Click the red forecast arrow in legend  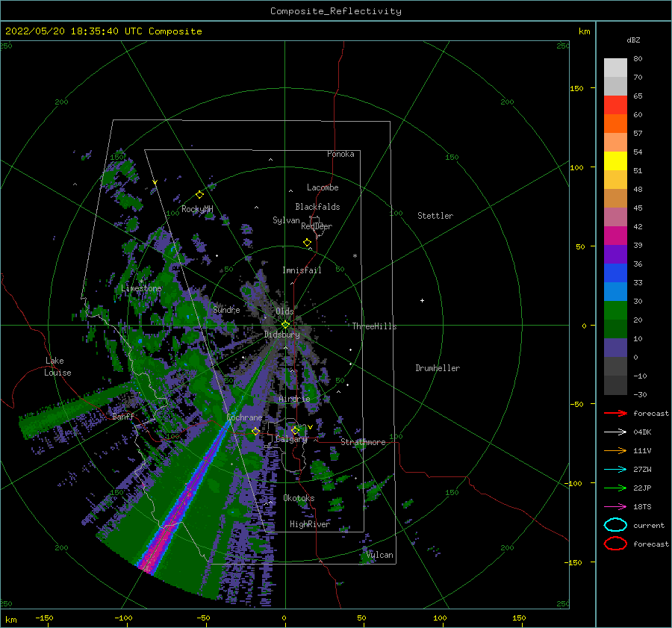[x=615, y=413]
